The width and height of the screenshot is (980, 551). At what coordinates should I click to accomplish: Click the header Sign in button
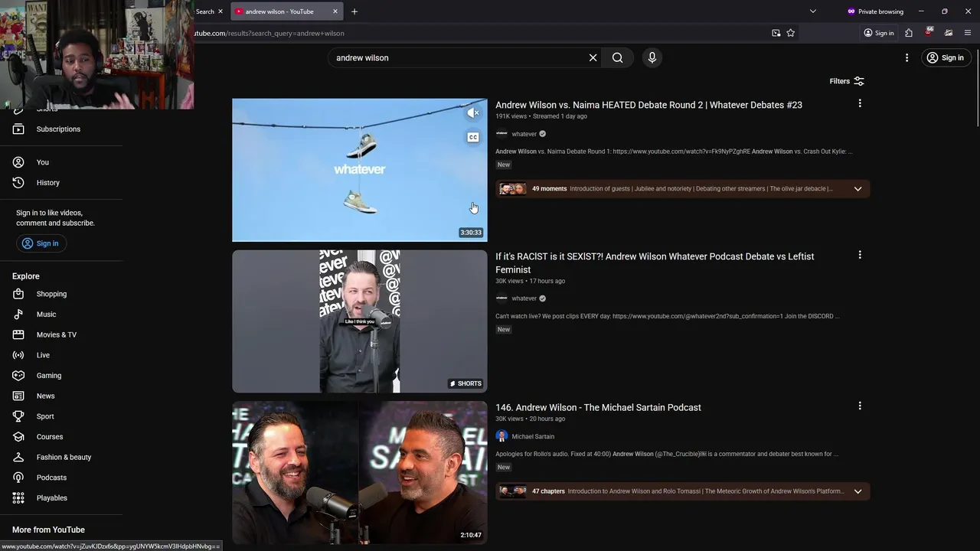946,57
